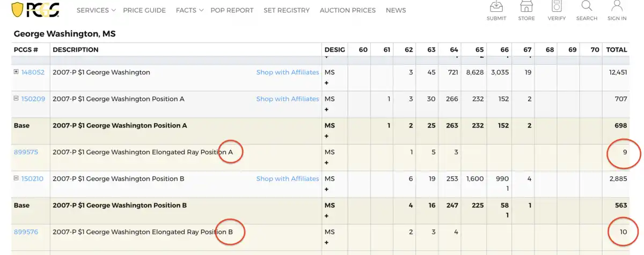The height and width of the screenshot is (255, 644).
Task: Click the DESCRIPTION column header
Action: click(x=76, y=50)
